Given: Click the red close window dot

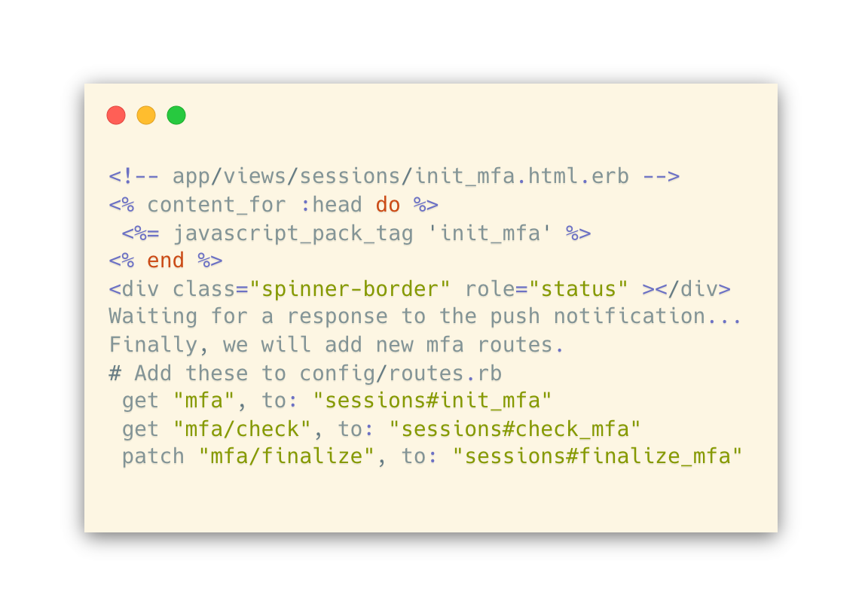Looking at the screenshot, I should coord(116,115).
